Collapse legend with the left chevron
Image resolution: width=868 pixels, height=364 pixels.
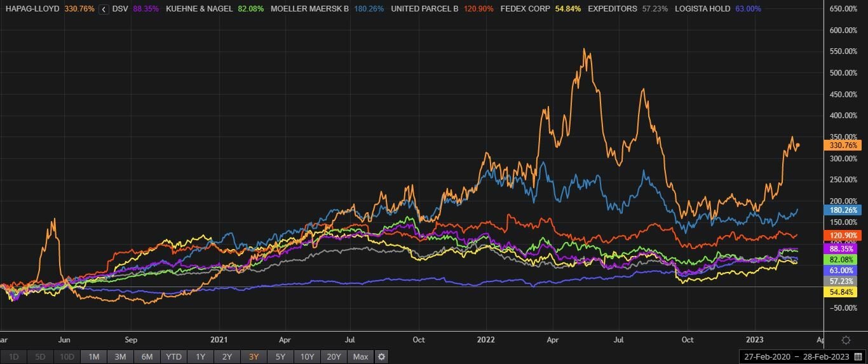[103, 10]
